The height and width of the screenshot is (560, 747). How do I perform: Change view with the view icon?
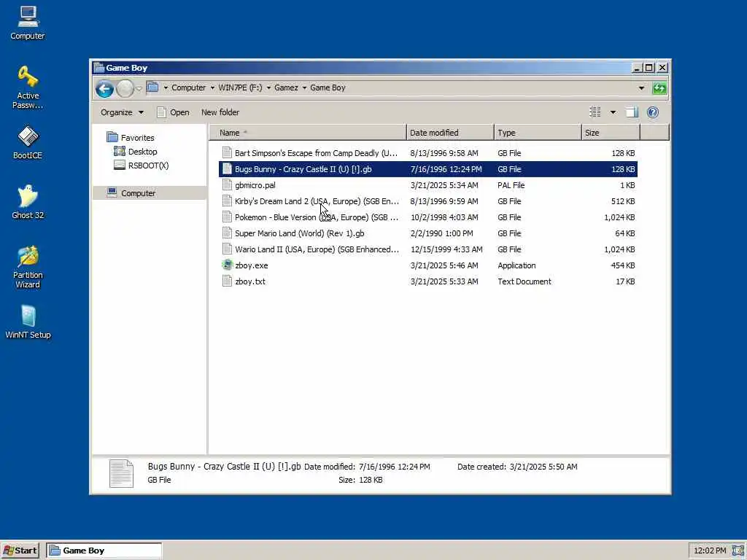click(x=595, y=112)
